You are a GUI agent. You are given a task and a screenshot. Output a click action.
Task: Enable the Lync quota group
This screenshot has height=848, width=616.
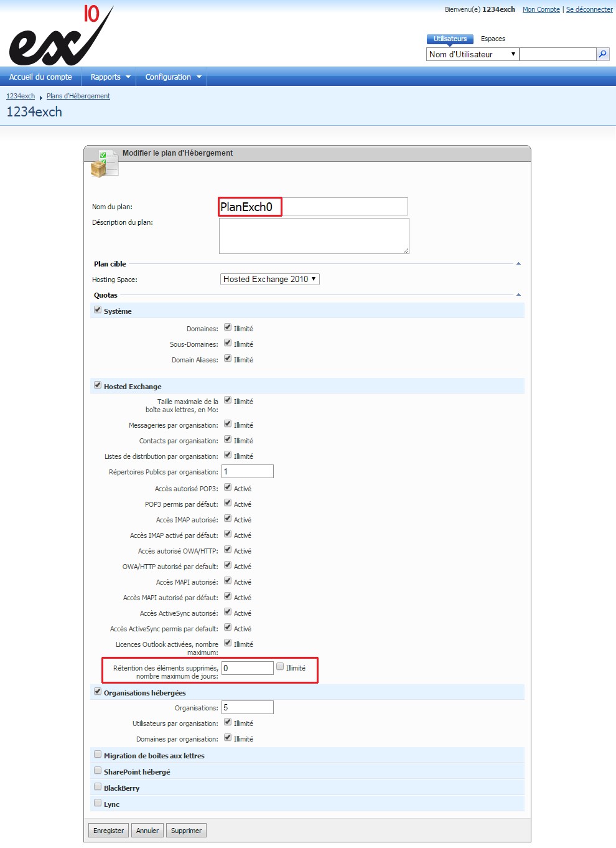98,803
